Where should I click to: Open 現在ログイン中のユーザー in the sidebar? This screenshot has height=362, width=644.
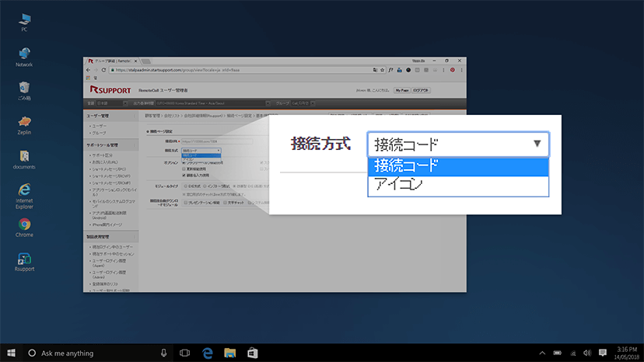tap(112, 247)
